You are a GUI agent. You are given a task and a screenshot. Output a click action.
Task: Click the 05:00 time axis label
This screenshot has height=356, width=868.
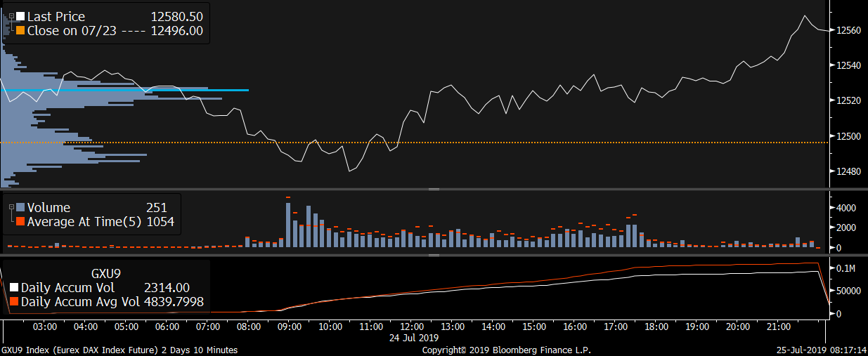coord(127,327)
